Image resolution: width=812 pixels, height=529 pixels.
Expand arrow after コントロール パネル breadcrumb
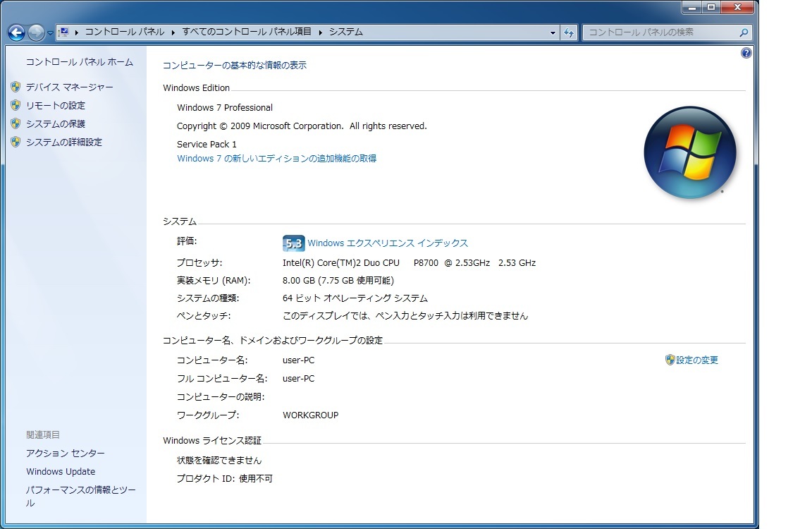(173, 32)
